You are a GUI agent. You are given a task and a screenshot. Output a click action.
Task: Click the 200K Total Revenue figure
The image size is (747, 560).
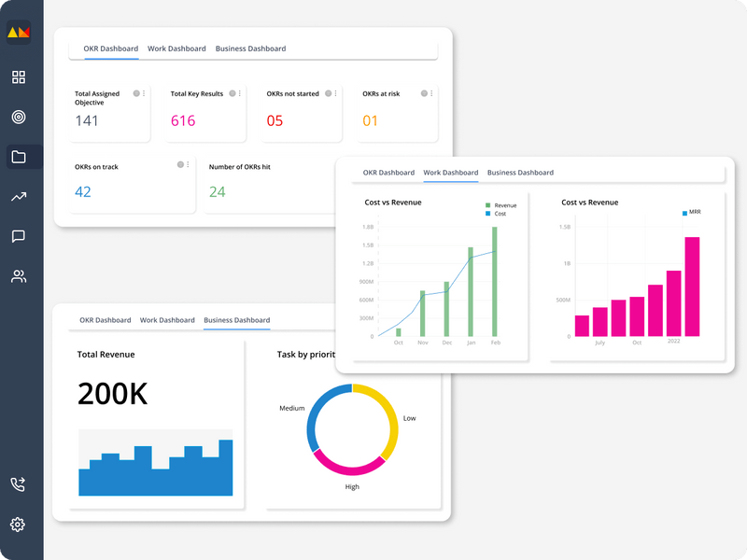tap(112, 394)
